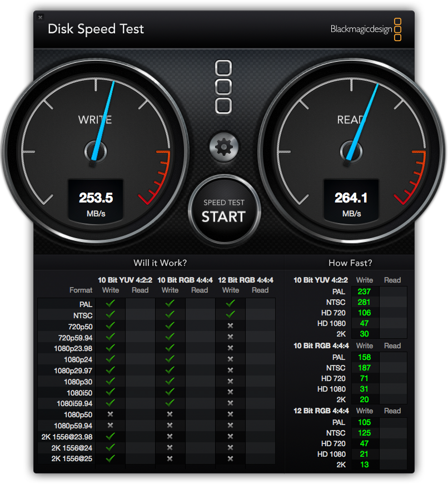The height and width of the screenshot is (484, 448).
Task: Select the Will it Work? heading
Action: [160, 263]
